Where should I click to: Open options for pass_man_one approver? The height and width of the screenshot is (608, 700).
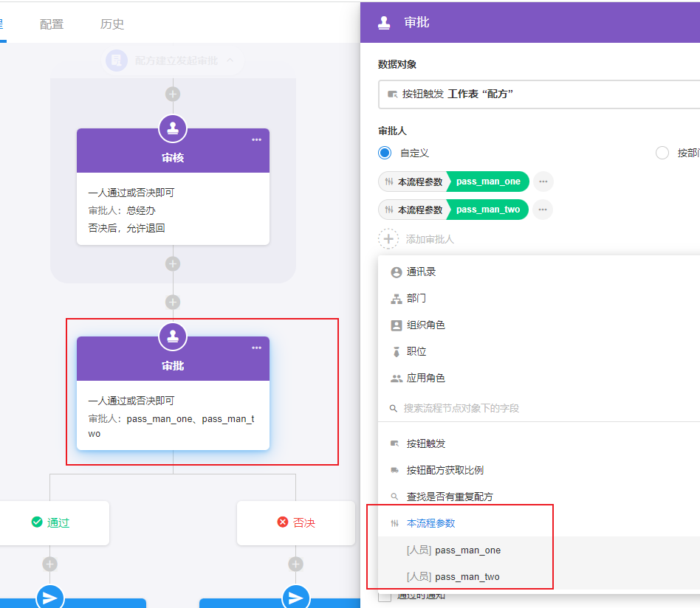point(543,182)
